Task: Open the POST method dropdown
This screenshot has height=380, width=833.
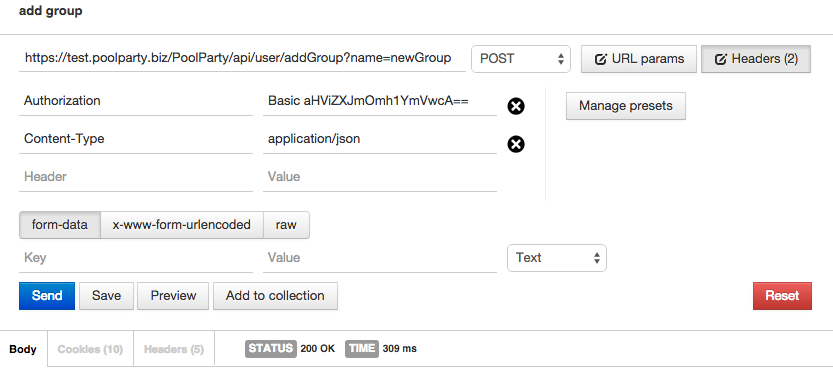Action: 521,58
